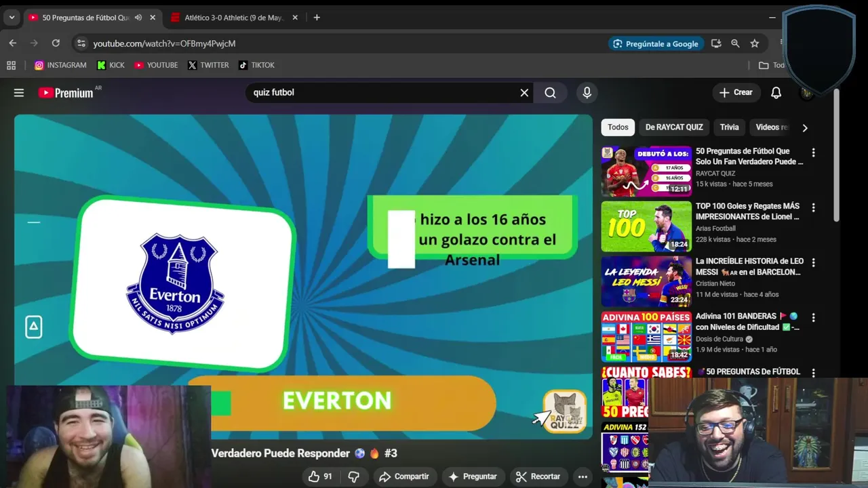Reload the current page
The width and height of the screenshot is (868, 488).
[56, 43]
